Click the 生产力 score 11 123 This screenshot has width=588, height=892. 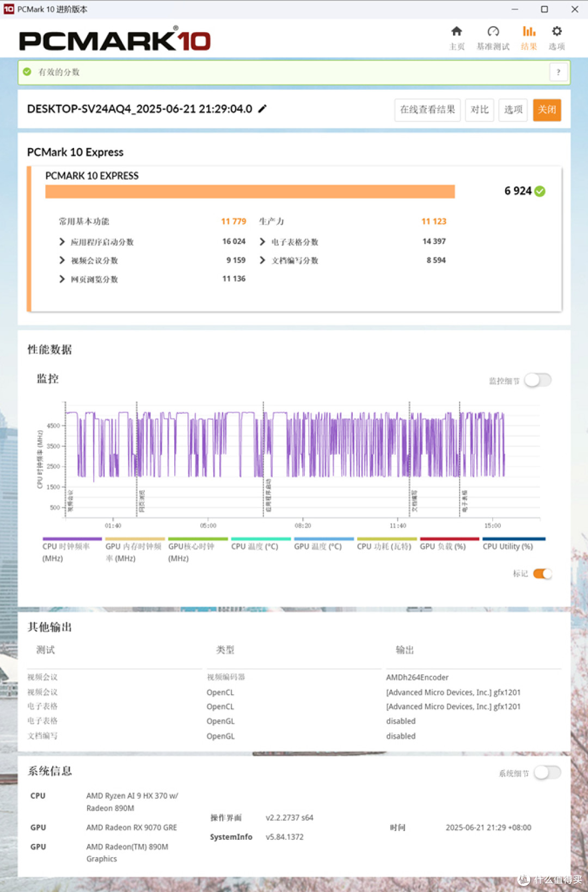point(434,221)
